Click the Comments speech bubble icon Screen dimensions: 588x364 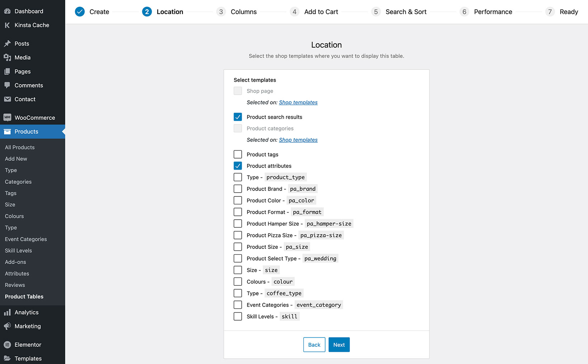point(7,85)
